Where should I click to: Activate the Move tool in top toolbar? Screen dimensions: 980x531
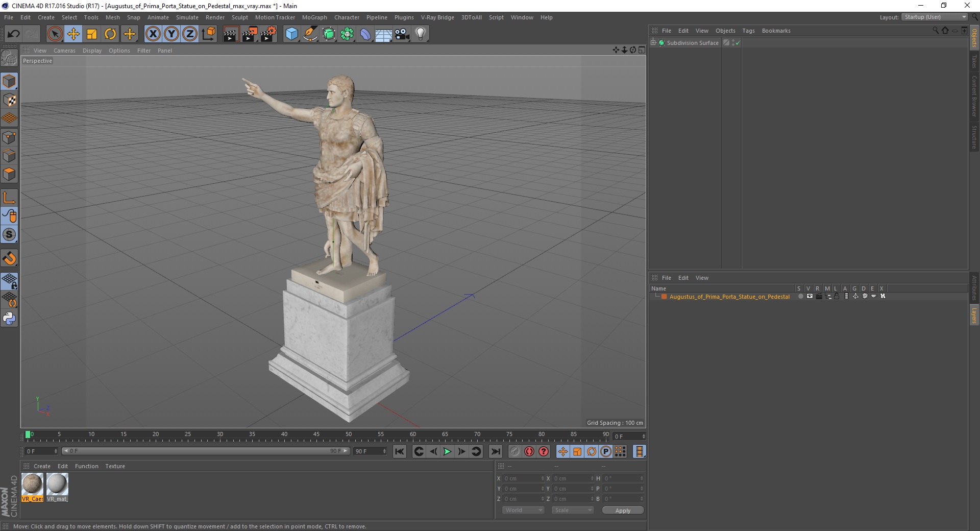click(73, 34)
